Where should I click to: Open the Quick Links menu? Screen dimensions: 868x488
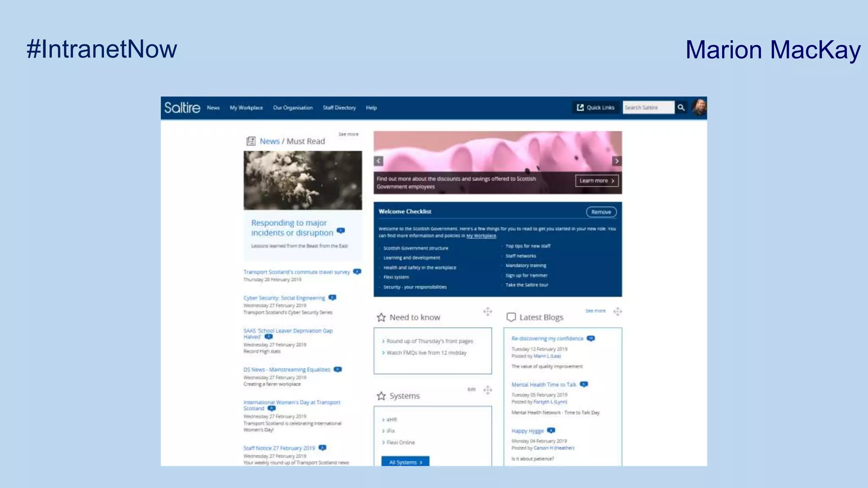[595, 108]
